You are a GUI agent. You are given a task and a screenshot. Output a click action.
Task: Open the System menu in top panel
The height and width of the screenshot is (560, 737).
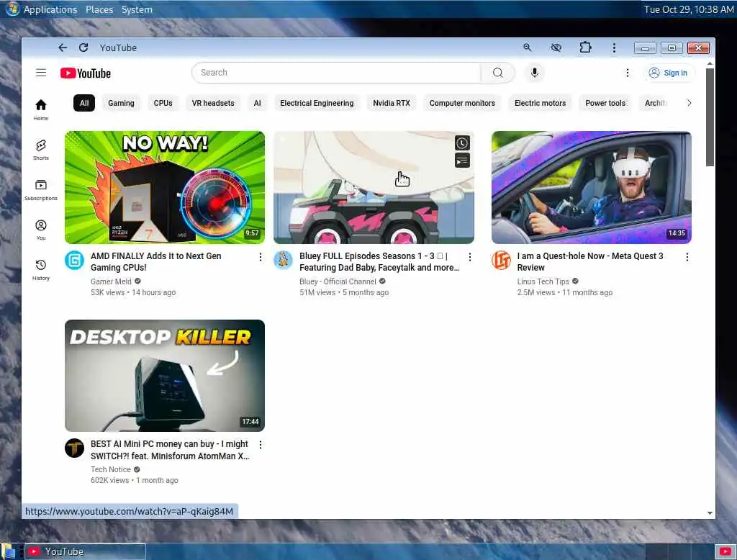coord(137,9)
